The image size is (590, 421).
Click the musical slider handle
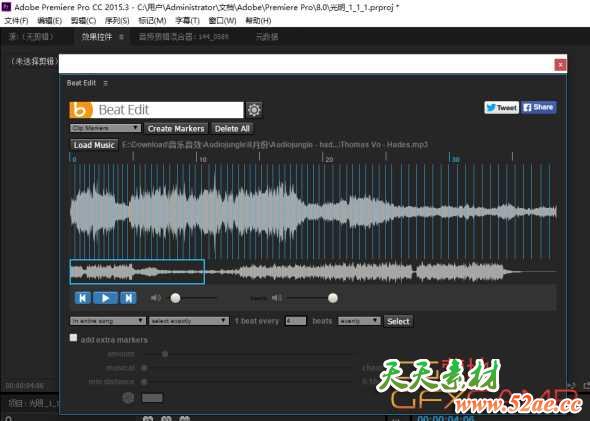point(144,368)
